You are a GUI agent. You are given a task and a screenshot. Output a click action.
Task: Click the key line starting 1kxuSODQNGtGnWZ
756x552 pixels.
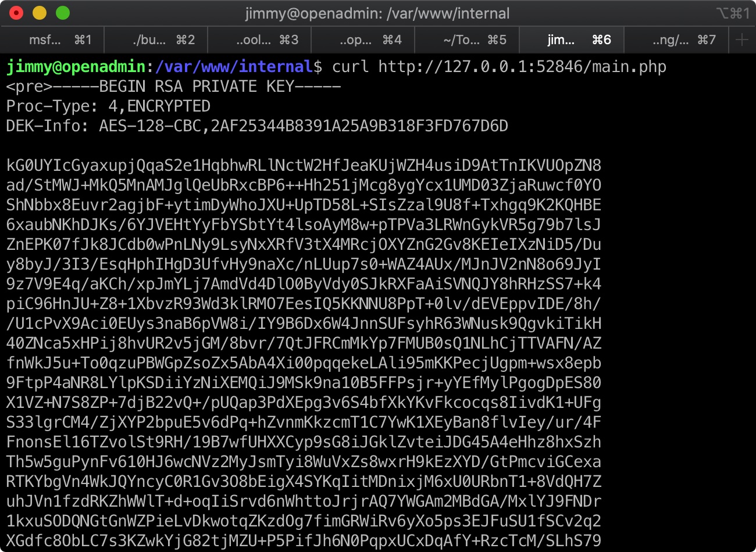304,521
